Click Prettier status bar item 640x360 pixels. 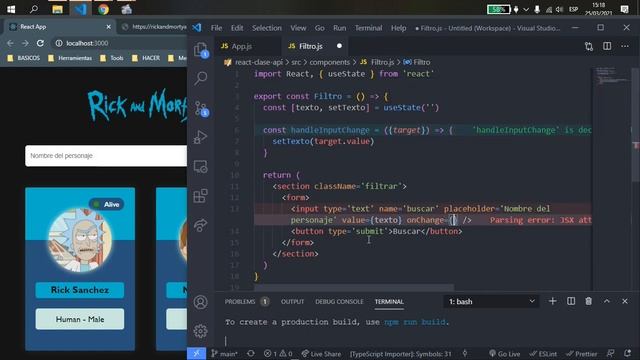pos(582,353)
